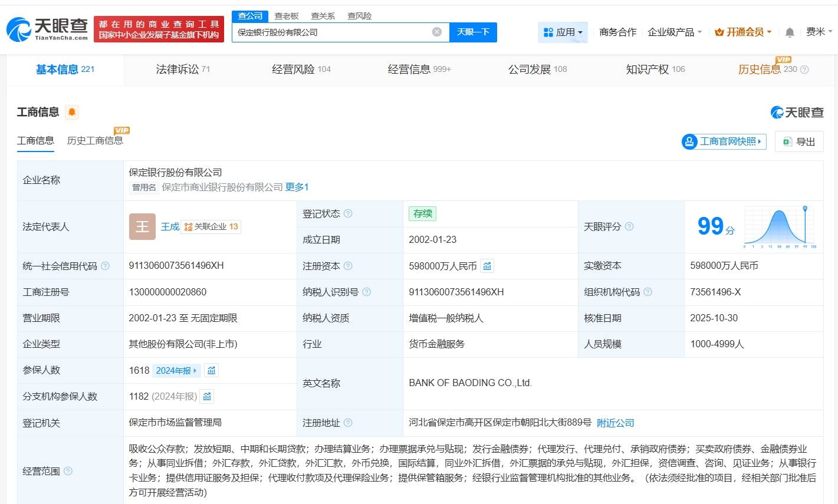The width and height of the screenshot is (838, 504).
Task: Open the 应用 dropdown
Action: 563,32
